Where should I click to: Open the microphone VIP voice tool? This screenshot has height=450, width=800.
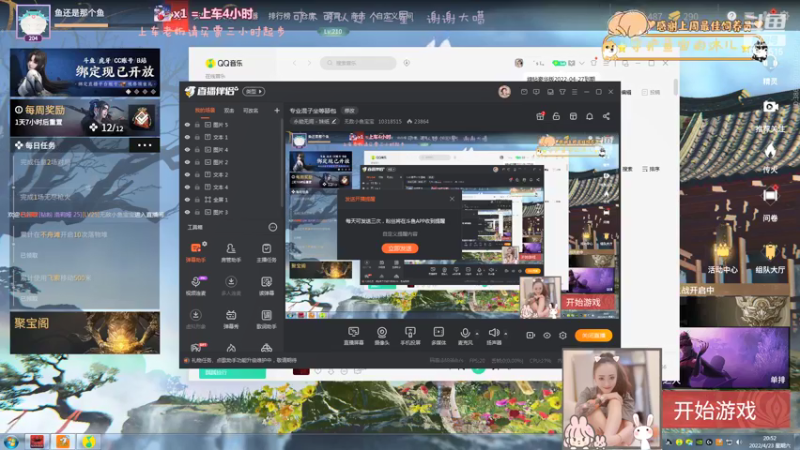(196, 286)
